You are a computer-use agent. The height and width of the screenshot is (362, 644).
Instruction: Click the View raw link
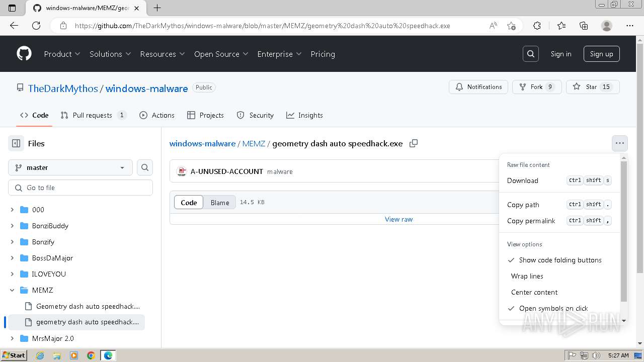click(398, 219)
